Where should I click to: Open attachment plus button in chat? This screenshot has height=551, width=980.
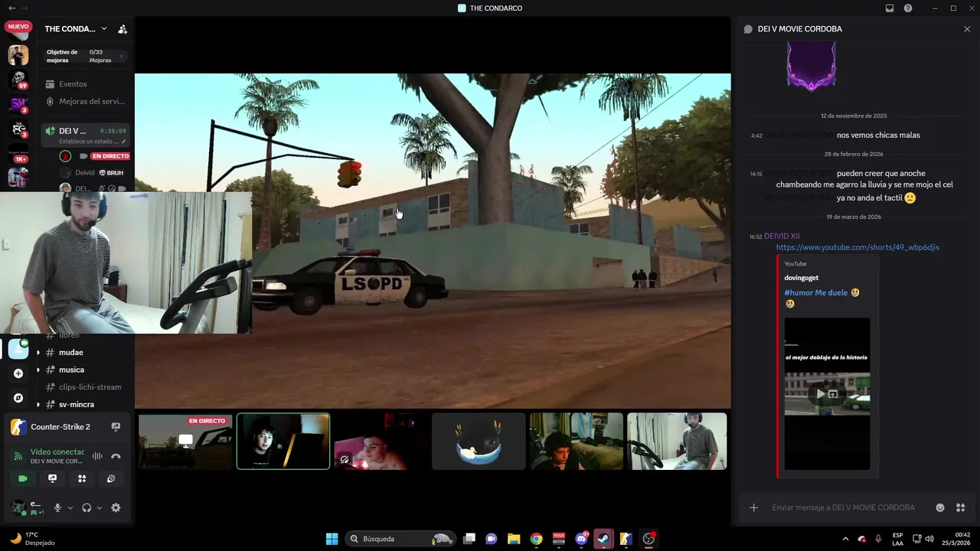coord(753,507)
